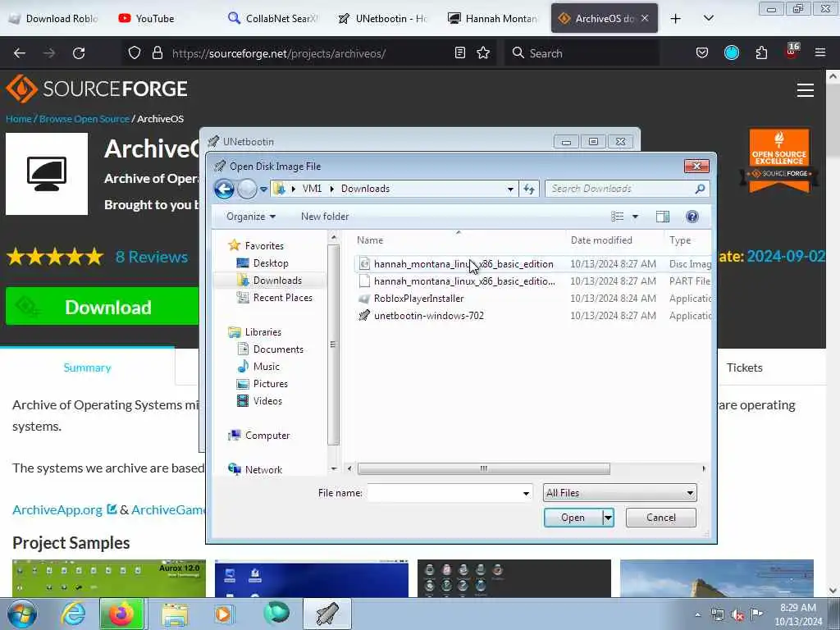Click the horizontal scrollbar in file list
This screenshot has width=840, height=630.
pos(483,468)
